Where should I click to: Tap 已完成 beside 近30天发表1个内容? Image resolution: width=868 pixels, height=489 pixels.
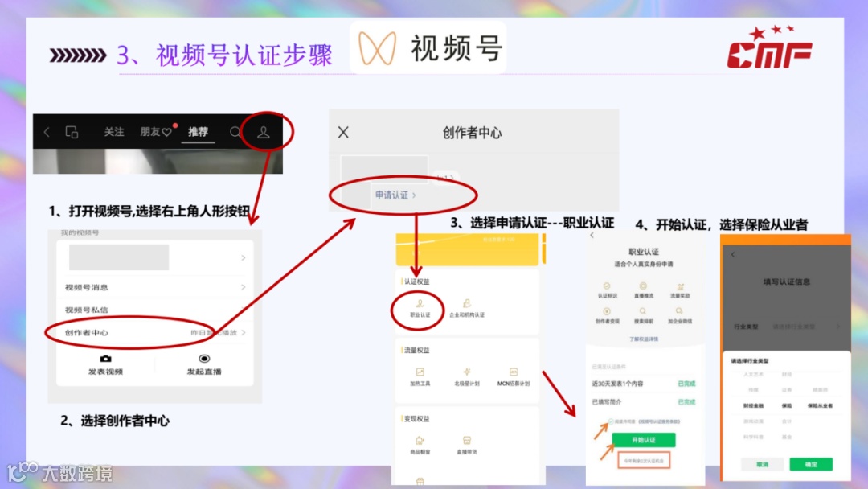(686, 383)
